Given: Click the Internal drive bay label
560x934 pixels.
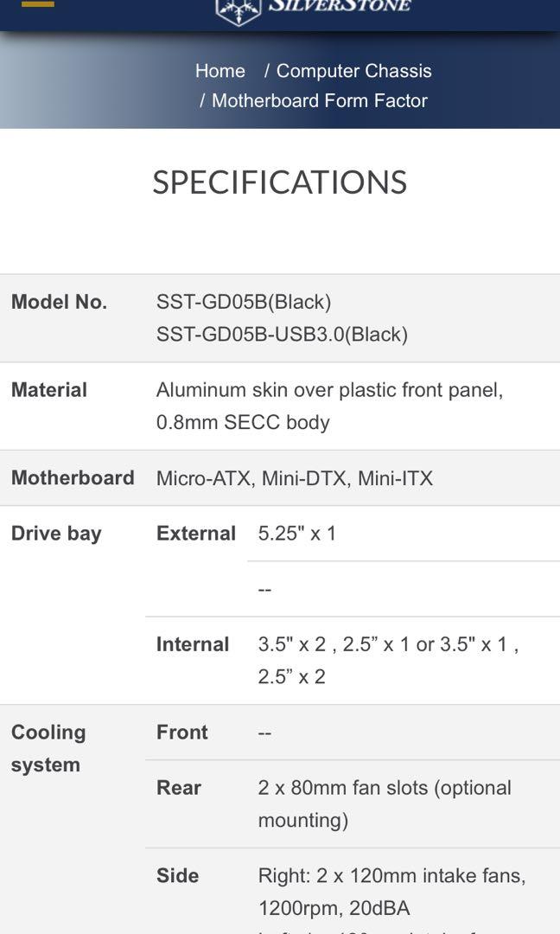Looking at the screenshot, I should coord(193,644).
